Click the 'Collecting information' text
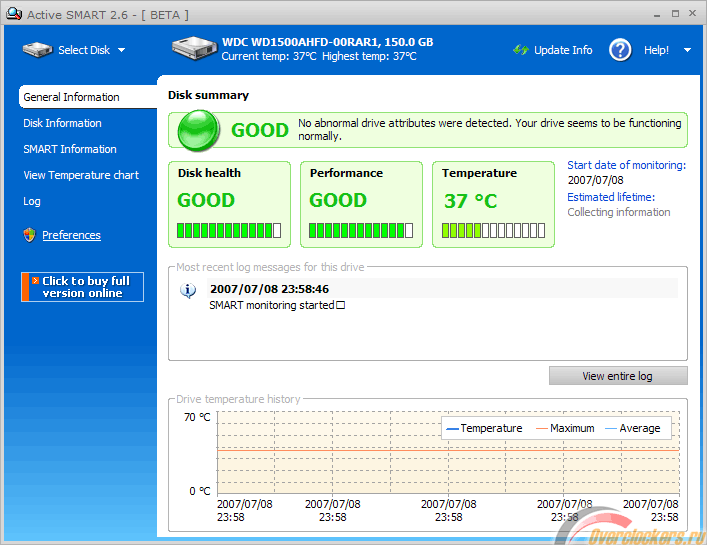This screenshot has width=707, height=545. pyautogui.click(x=619, y=212)
